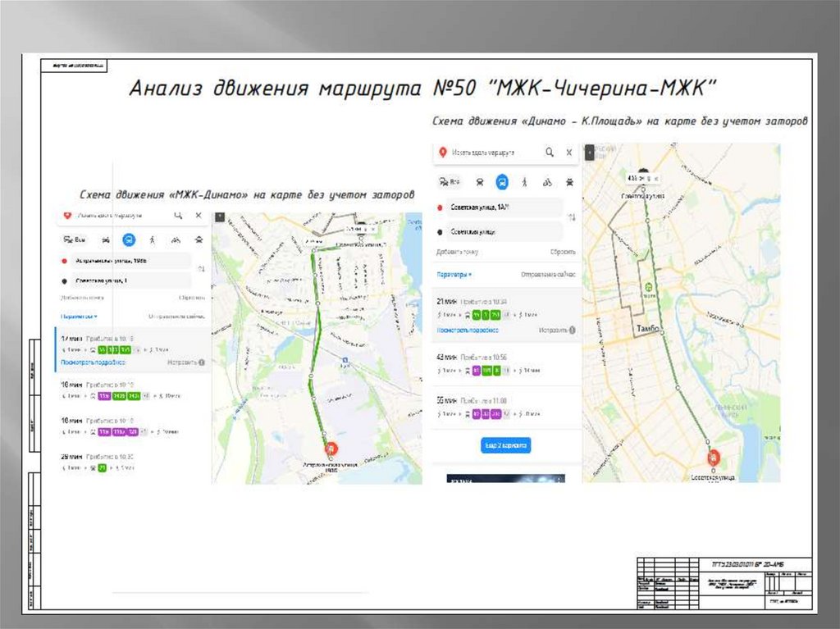Click search magnifier icon in Динамо-К.Площадь panel
This screenshot has width=840, height=629.
(549, 153)
